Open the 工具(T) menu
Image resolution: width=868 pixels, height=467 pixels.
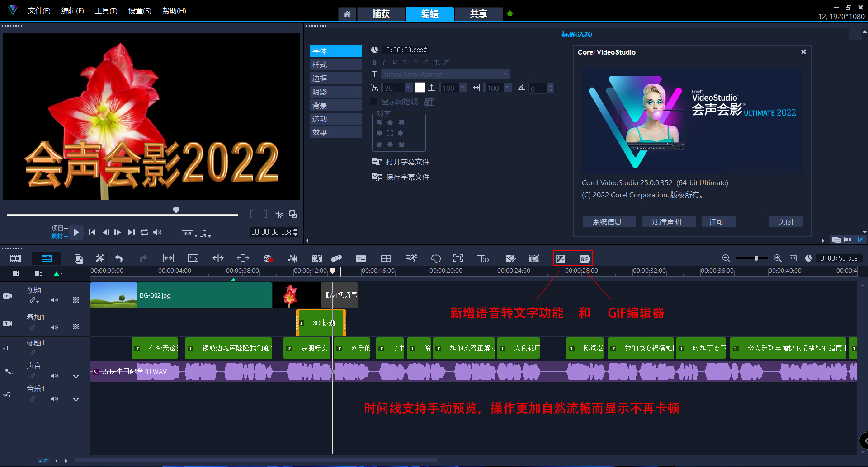(106, 11)
